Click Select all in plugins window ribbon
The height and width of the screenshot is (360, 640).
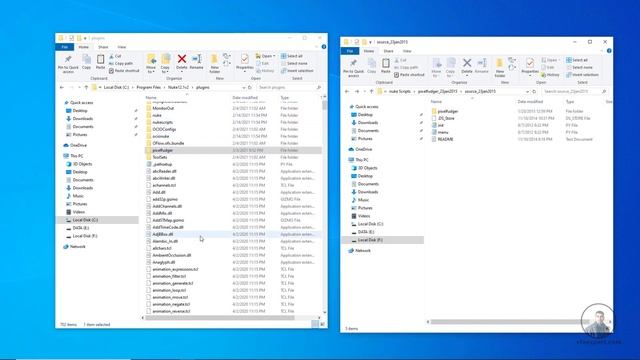pyautogui.click(x=292, y=56)
